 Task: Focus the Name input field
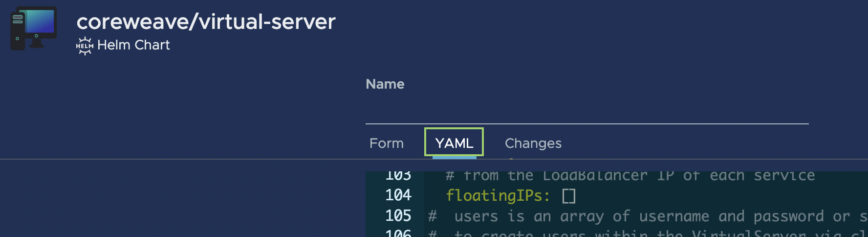(587, 110)
